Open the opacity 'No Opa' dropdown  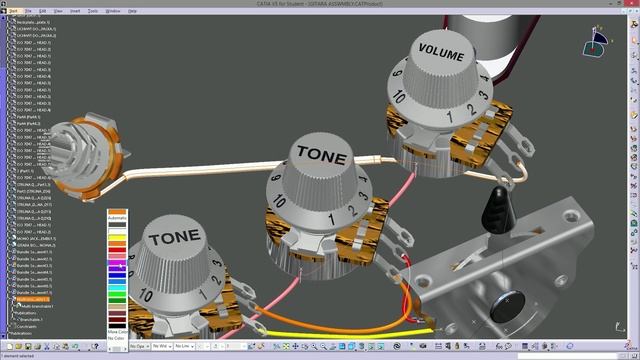(x=140, y=346)
